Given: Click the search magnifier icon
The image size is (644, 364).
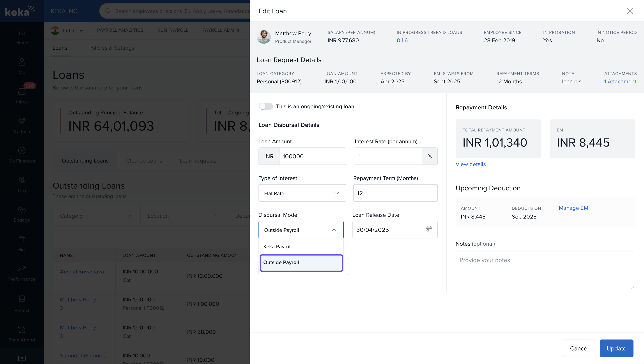Looking at the screenshot, I should [108, 11].
